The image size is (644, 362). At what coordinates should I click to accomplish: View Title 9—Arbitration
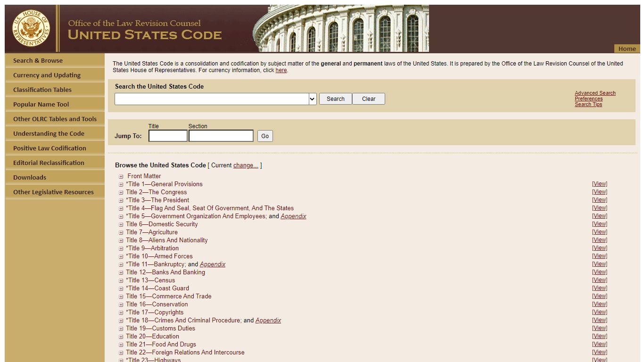click(600, 248)
